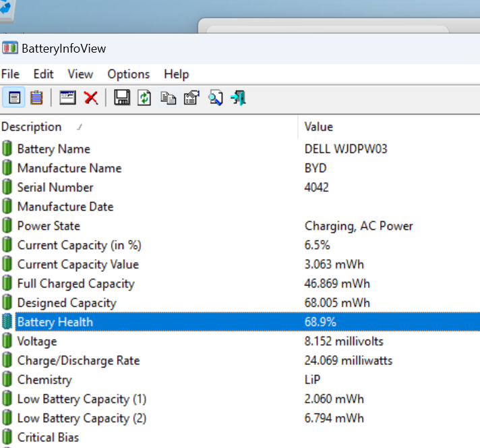This screenshot has width=480, height=448.
Task: Select the Show Battery Information toolbar icon
Action: click(14, 98)
